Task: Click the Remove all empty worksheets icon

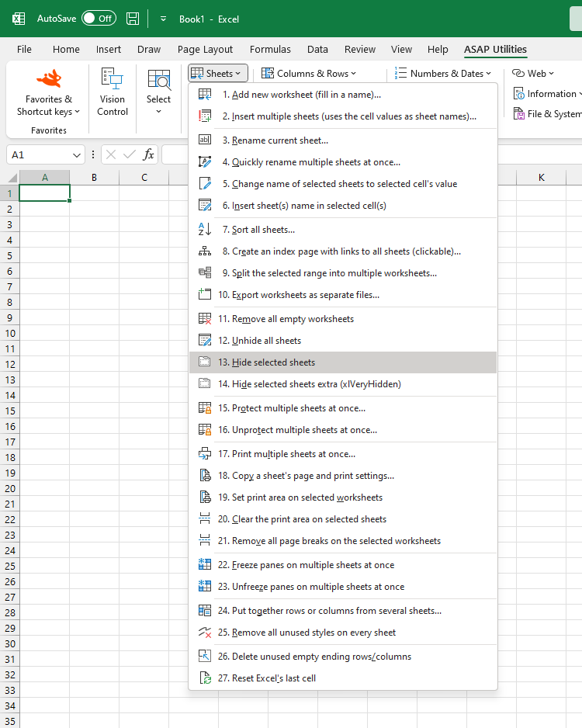Action: point(205,318)
